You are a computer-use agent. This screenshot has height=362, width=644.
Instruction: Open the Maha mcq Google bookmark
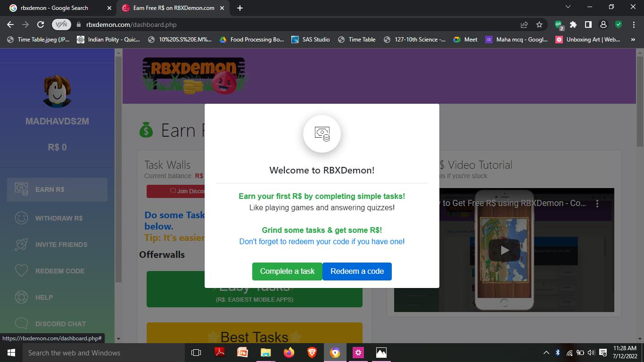(x=517, y=40)
